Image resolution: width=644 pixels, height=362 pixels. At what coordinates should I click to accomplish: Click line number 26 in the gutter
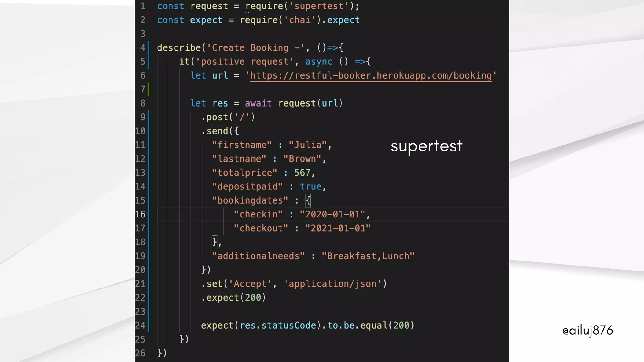coord(140,353)
